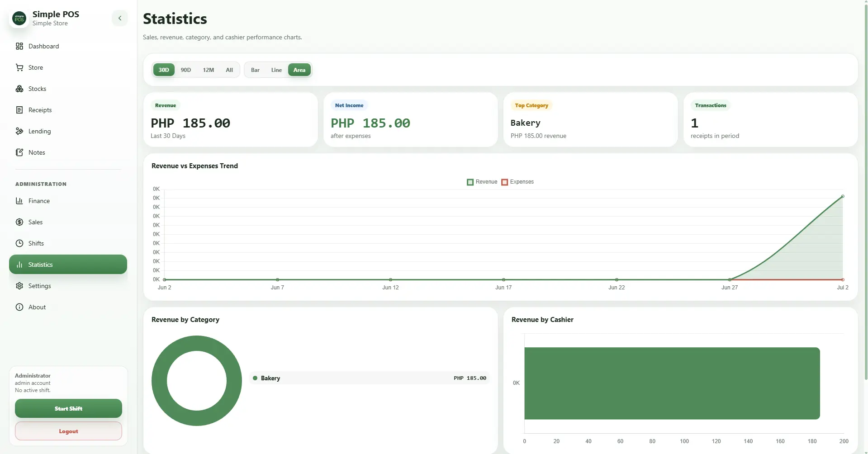Click the Shifts clock icon
This screenshot has height=454, width=868.
click(19, 243)
